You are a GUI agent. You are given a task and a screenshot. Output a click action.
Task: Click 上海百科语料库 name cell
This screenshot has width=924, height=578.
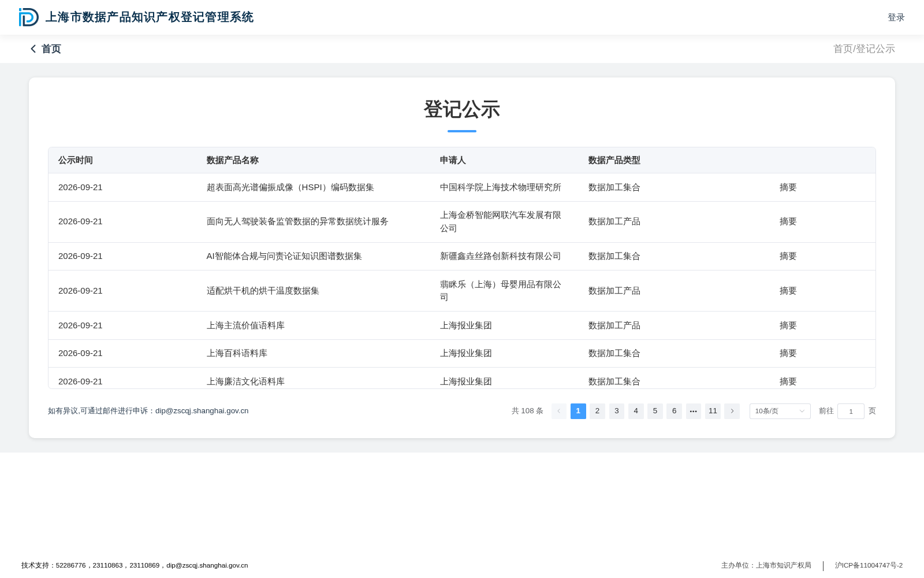coord(237,353)
